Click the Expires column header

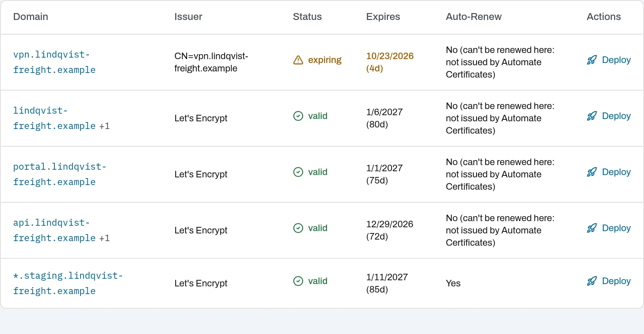pos(383,17)
